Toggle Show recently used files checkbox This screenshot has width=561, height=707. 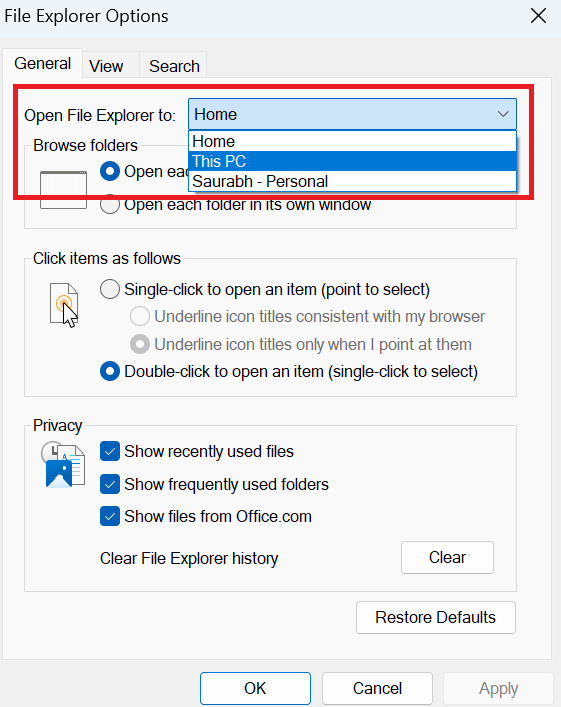click(110, 451)
